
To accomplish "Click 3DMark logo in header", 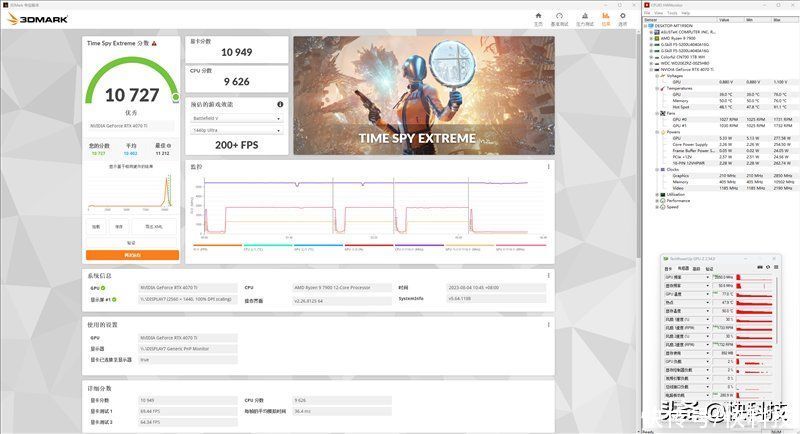I will 38,19.
